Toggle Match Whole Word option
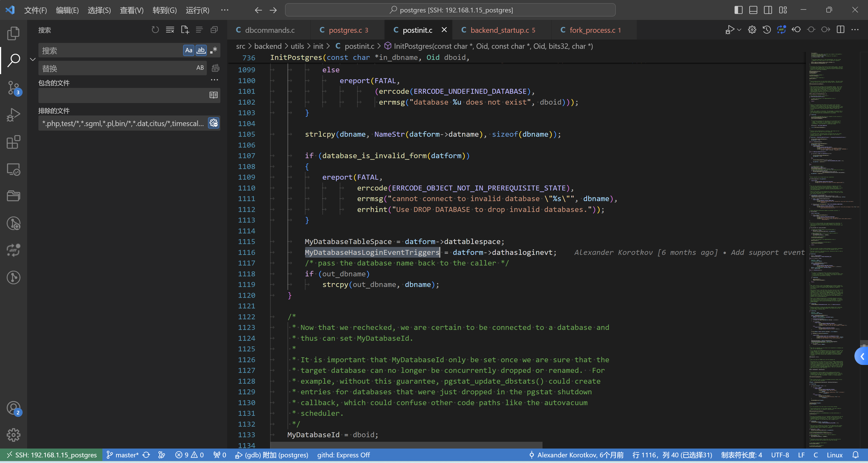This screenshot has width=868, height=463. pyautogui.click(x=201, y=51)
